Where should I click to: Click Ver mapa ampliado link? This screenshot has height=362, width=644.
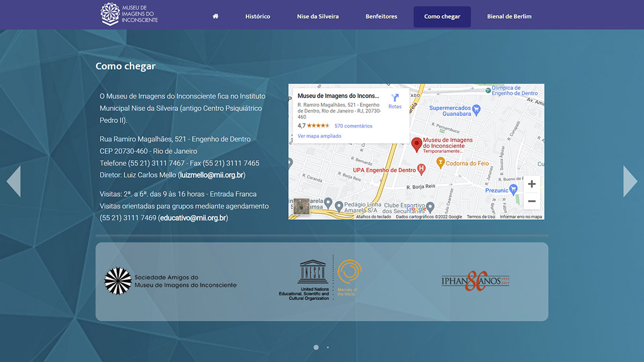point(319,136)
